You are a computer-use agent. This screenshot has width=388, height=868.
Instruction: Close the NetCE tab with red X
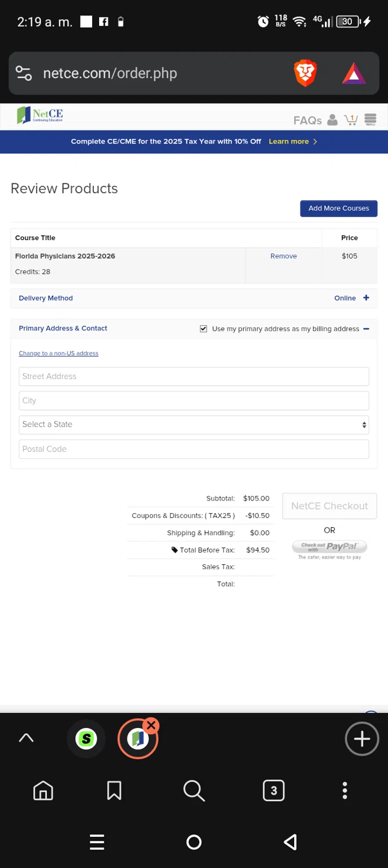(x=151, y=725)
